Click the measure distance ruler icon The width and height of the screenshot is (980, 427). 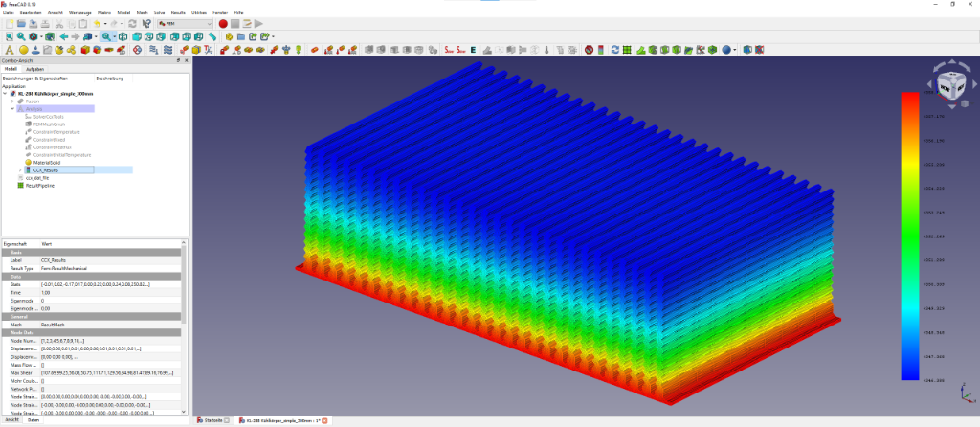tap(212, 36)
